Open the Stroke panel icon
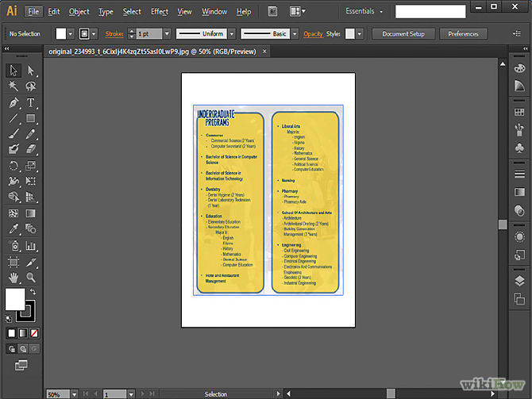 [519, 174]
